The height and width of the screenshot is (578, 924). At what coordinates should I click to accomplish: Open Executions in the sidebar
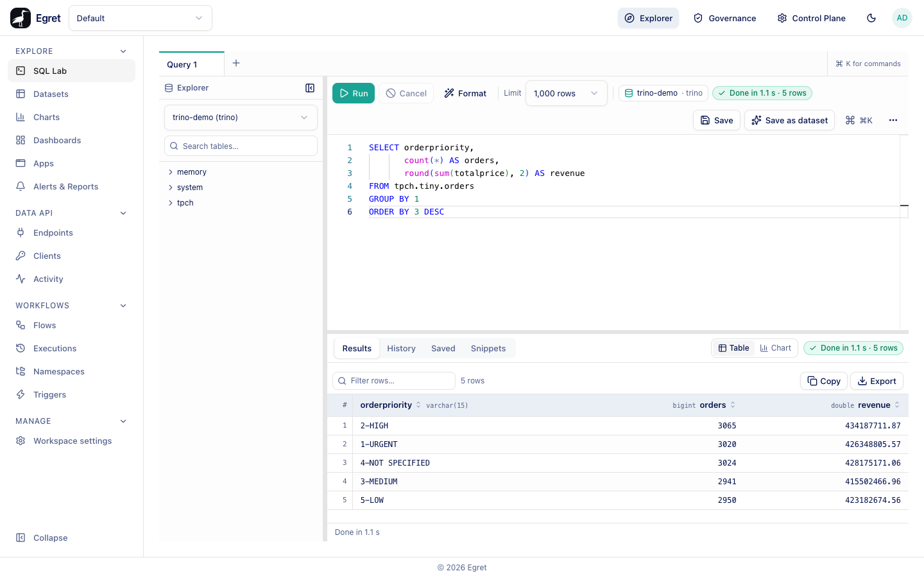pyautogui.click(x=71, y=348)
